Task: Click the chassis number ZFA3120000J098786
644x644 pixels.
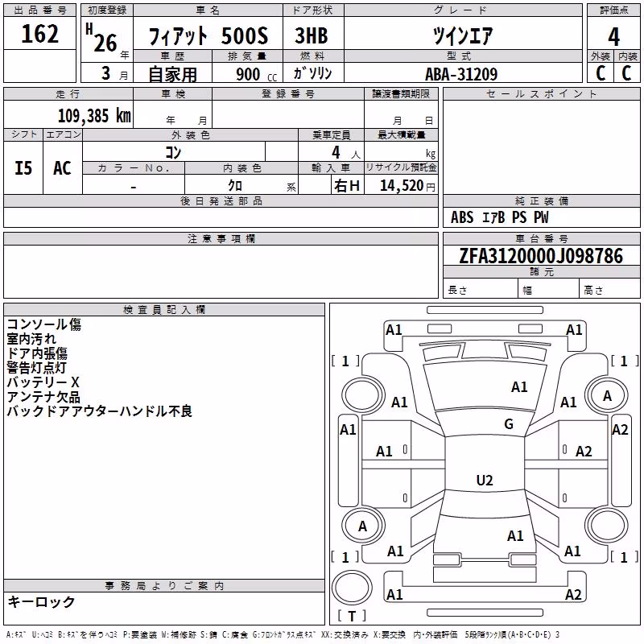Action: (x=541, y=256)
